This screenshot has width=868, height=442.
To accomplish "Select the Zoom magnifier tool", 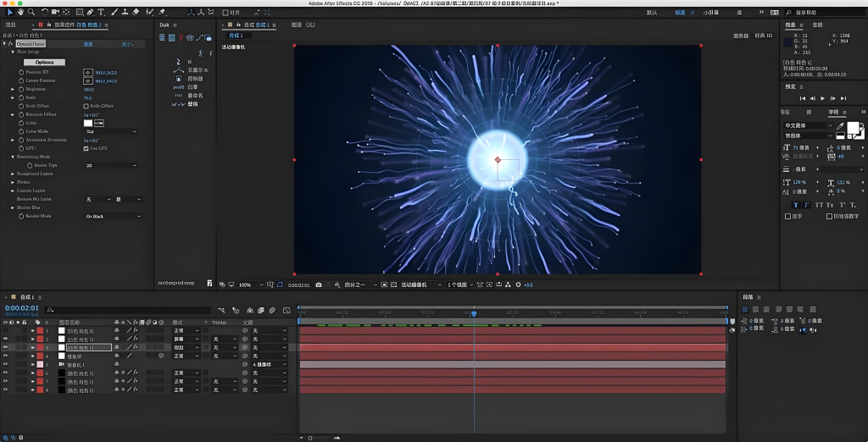I will pos(31,13).
